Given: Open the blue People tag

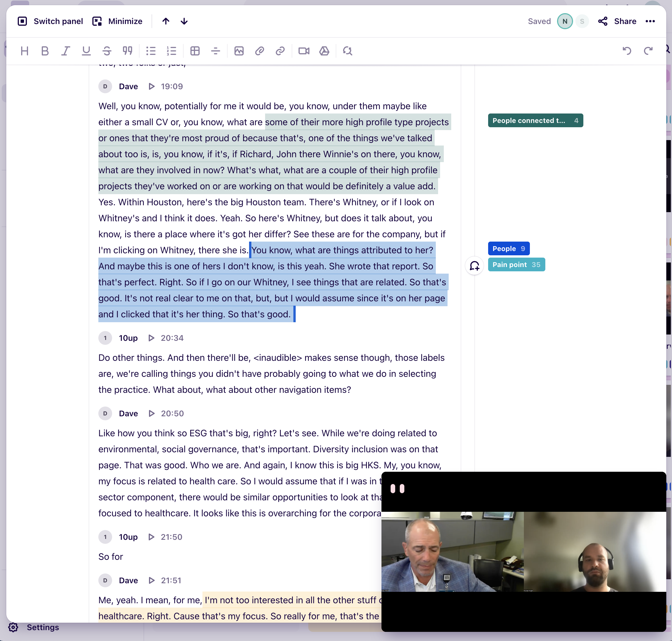Looking at the screenshot, I should (x=508, y=249).
